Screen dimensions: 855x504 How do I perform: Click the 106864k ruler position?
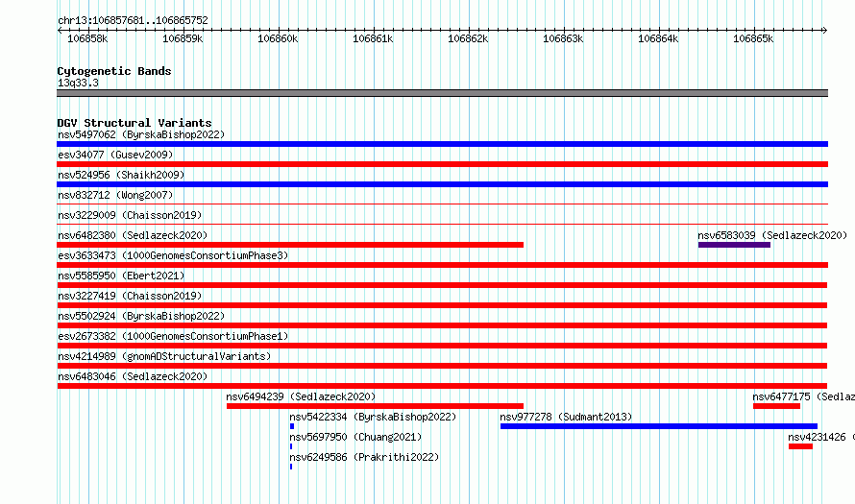pyautogui.click(x=658, y=38)
